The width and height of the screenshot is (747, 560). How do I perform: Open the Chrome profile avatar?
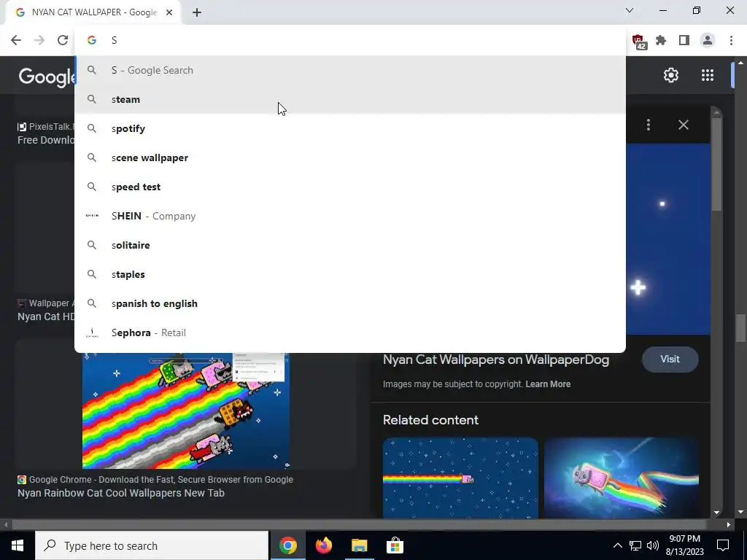(708, 41)
